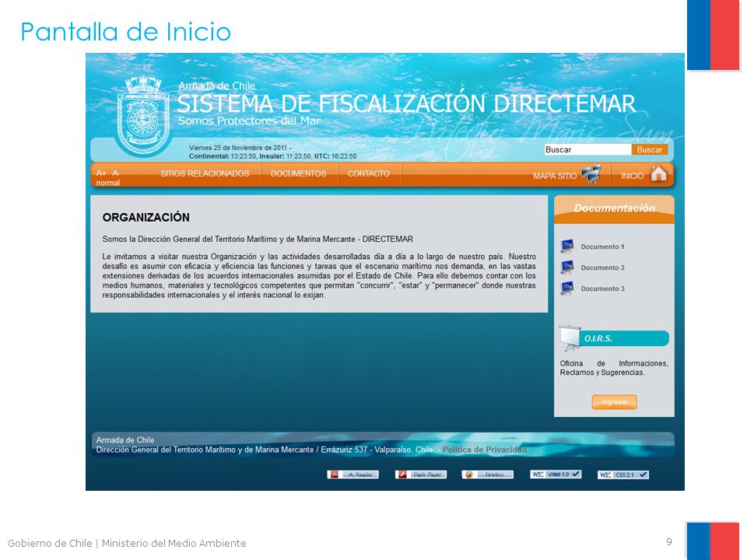
Task: Increase font size with A+
Action: pyautogui.click(x=101, y=173)
